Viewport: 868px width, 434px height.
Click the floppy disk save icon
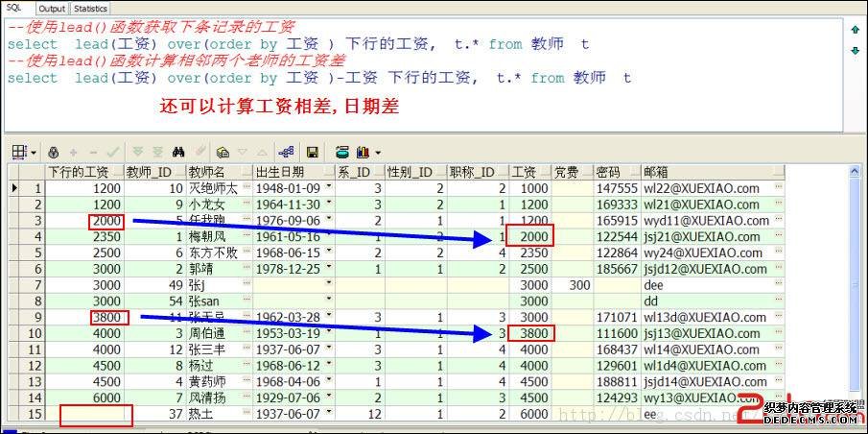[312, 152]
